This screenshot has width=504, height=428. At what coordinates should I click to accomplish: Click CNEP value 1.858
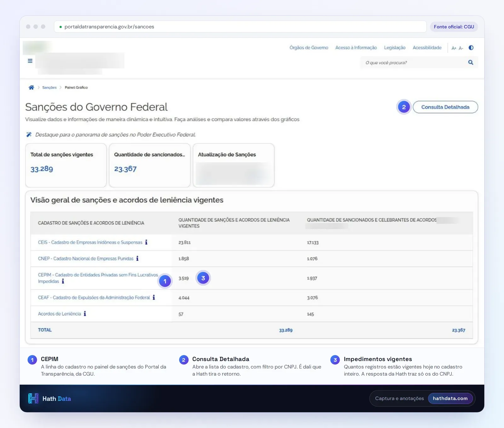coord(184,258)
